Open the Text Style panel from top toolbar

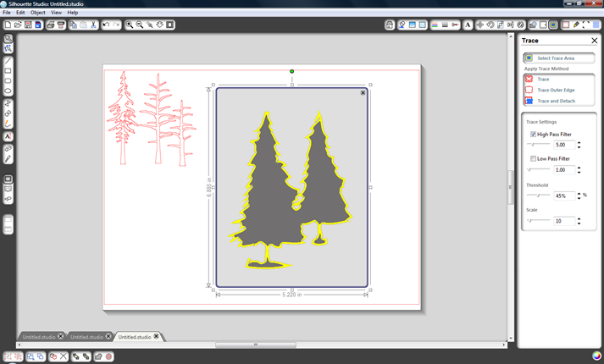(x=468, y=25)
